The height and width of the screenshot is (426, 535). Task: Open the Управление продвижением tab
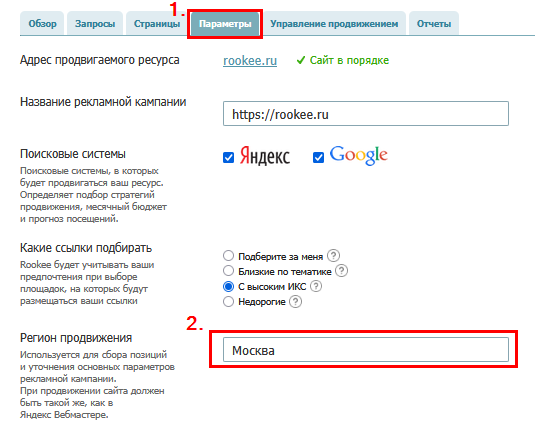(x=334, y=24)
